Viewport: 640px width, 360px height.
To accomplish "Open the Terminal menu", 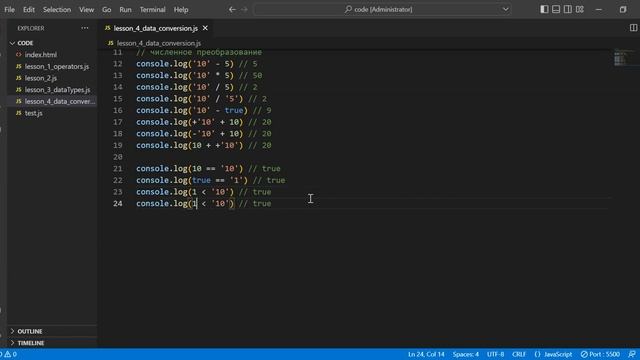I will click(x=152, y=9).
